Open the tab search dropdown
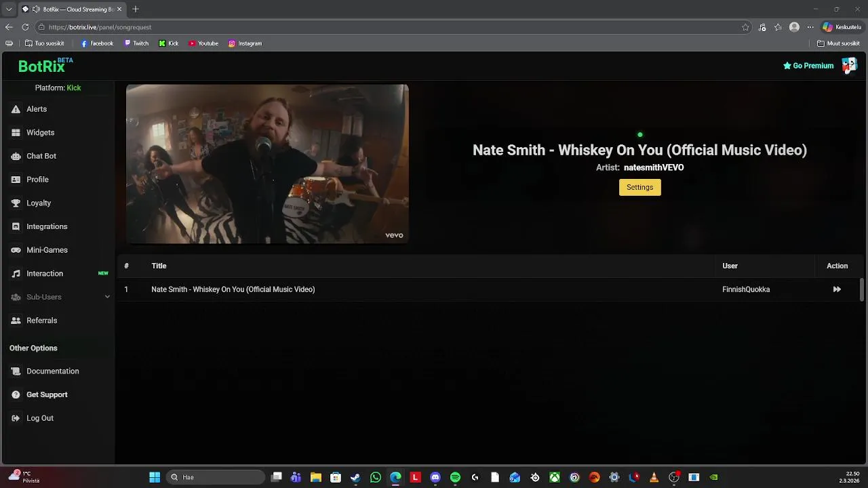The width and height of the screenshot is (868, 488). pyautogui.click(x=9, y=9)
